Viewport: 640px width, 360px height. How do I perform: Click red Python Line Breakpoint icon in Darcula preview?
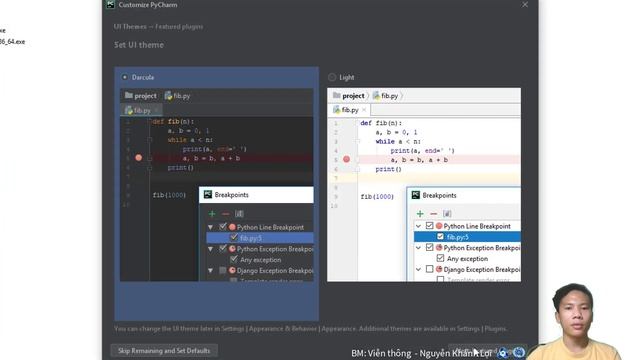(x=232, y=227)
